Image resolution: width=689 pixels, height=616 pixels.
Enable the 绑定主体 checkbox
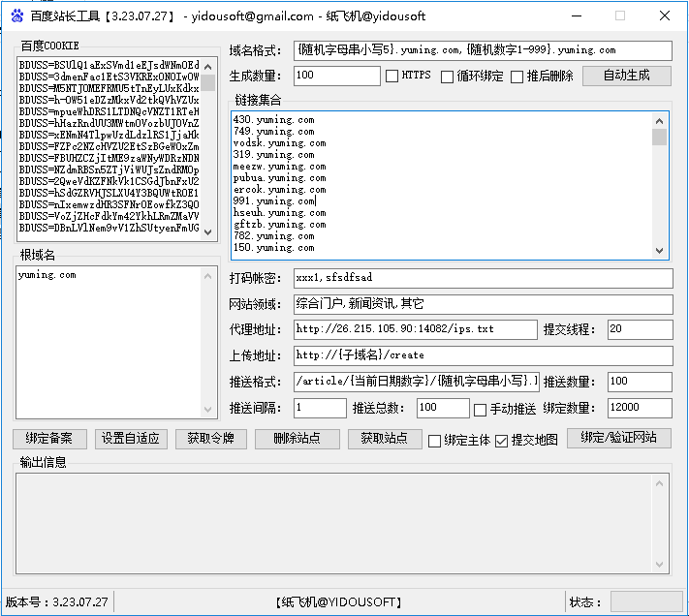tap(434, 441)
